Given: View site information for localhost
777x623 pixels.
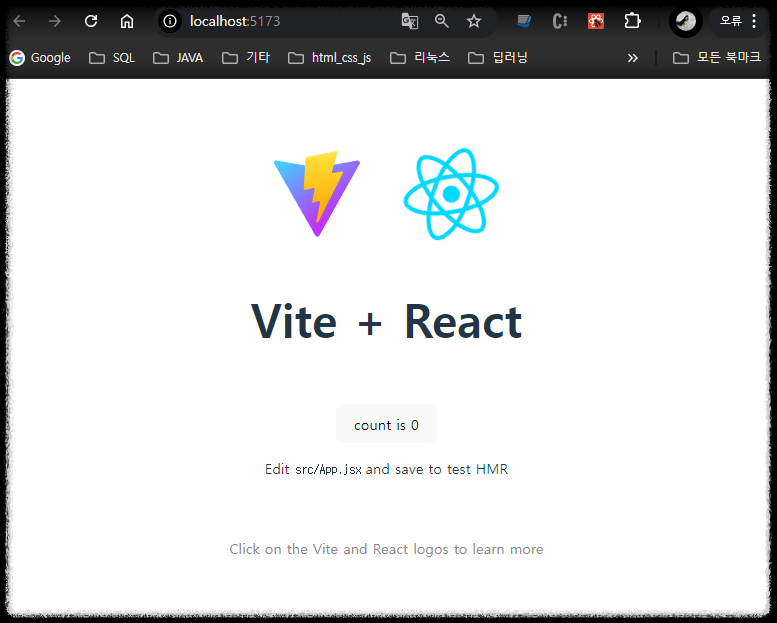Looking at the screenshot, I should click(x=170, y=21).
